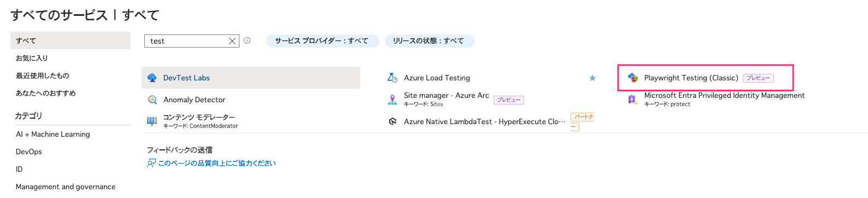Click the フィードバックの送信 heading
Viewport: 868px width, 198px height.
point(180,150)
